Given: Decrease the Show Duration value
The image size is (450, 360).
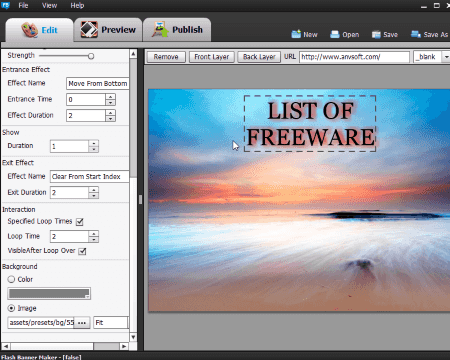Looking at the screenshot, I should (94, 149).
